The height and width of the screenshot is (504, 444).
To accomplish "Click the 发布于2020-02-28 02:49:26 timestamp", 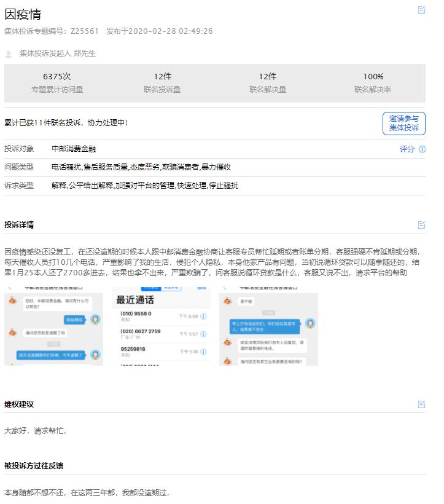I will pyautogui.click(x=160, y=31).
